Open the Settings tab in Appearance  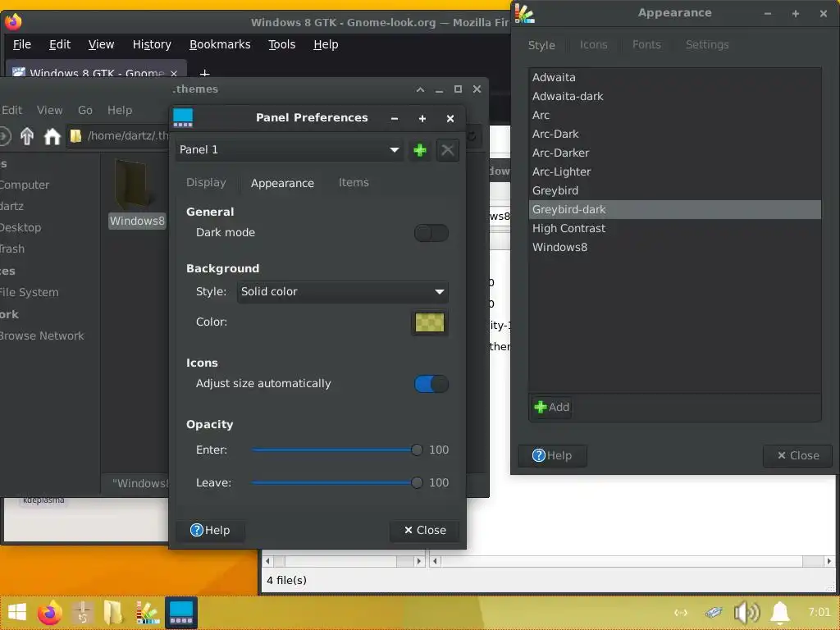click(x=707, y=45)
